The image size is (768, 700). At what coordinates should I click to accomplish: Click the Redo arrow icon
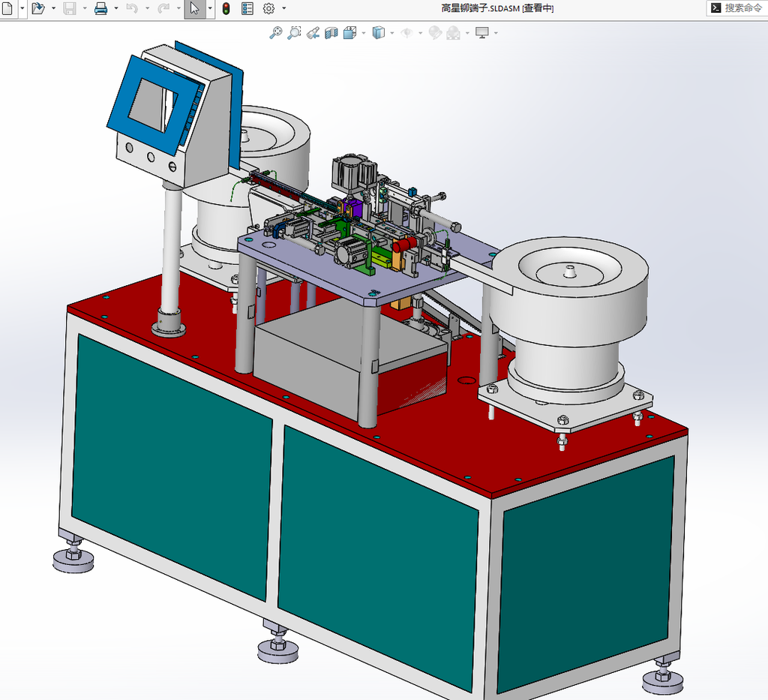point(163,8)
